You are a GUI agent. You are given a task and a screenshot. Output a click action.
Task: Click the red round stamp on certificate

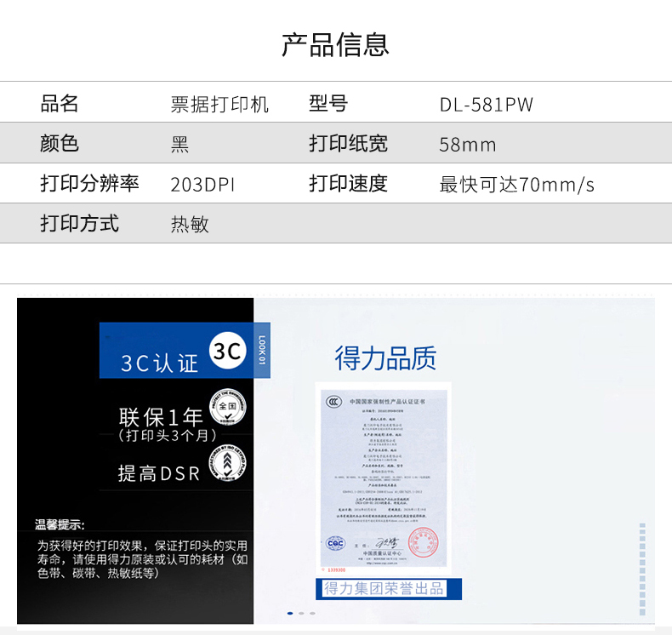424,542
